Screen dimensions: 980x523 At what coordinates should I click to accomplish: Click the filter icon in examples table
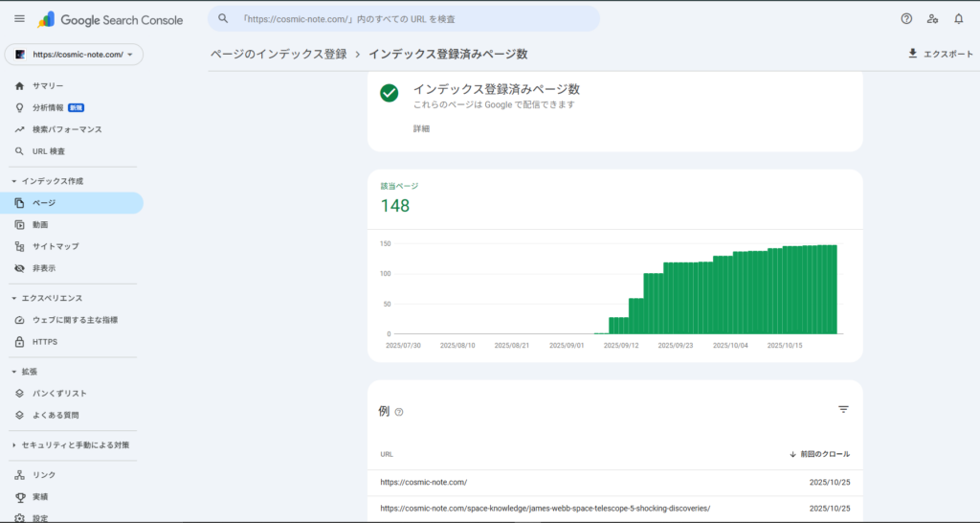click(843, 409)
